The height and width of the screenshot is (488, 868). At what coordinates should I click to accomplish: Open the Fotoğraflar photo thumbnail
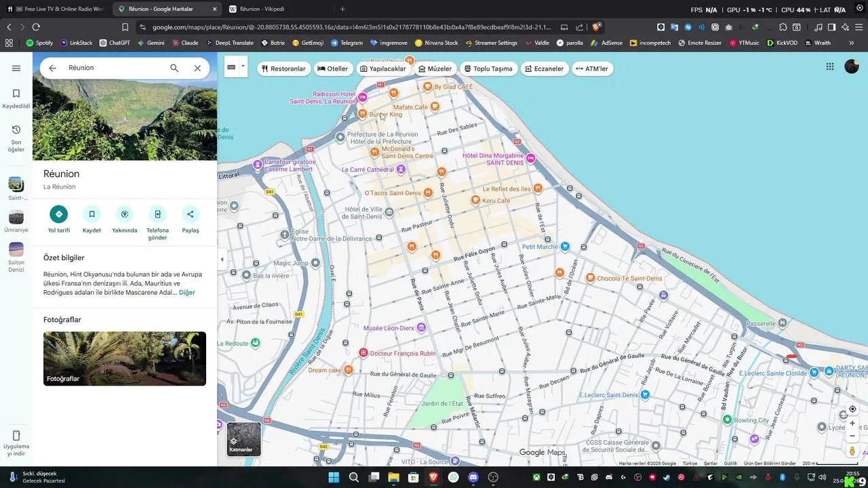coord(125,359)
